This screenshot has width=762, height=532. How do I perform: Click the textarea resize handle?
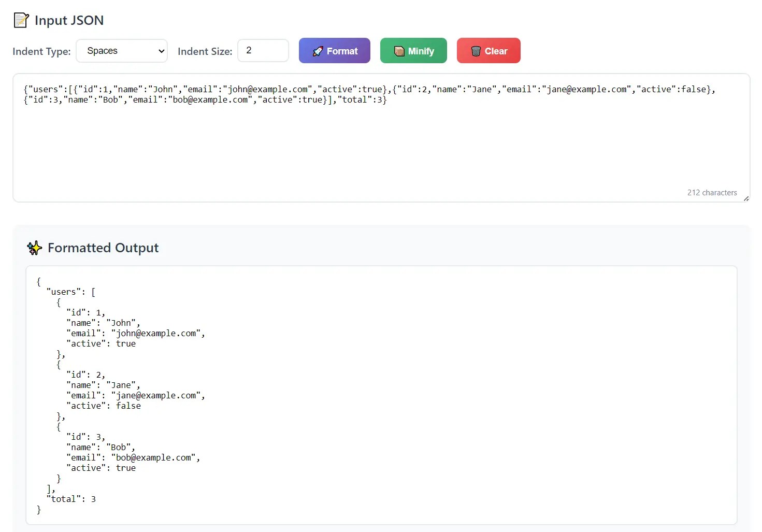pyautogui.click(x=747, y=198)
